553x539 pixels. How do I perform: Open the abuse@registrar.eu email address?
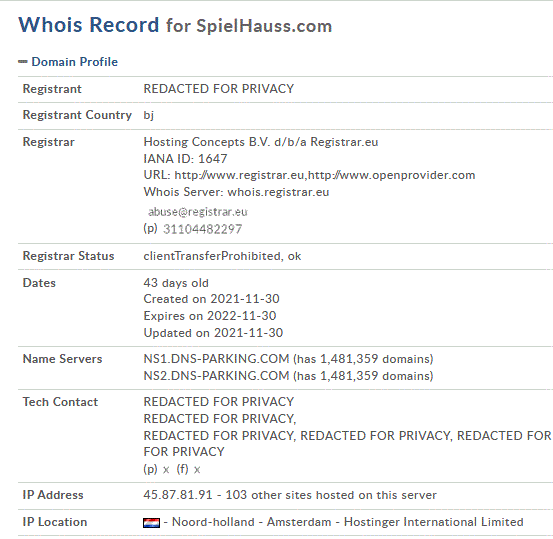(x=198, y=212)
